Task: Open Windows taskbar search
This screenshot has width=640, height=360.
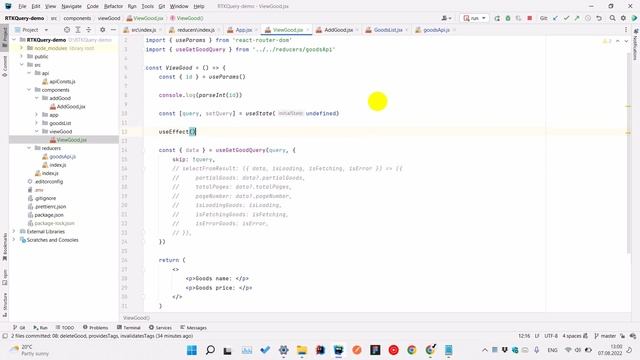Action: (x=210, y=350)
